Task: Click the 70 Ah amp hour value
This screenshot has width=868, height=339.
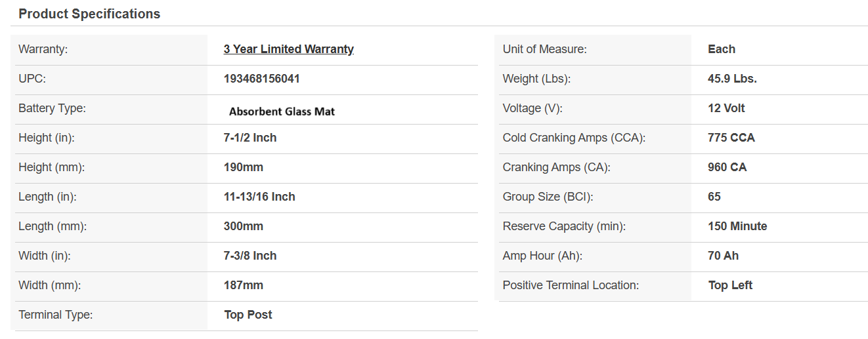Action: (723, 256)
